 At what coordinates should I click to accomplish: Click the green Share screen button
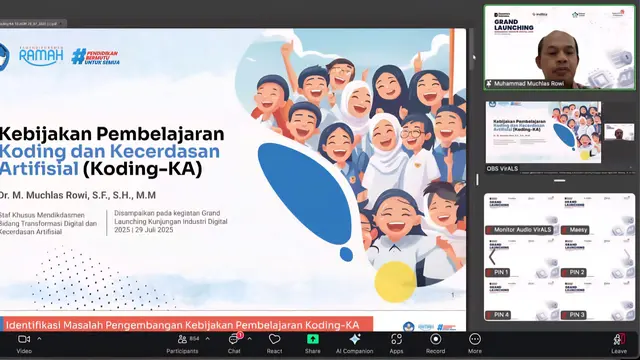(313, 344)
